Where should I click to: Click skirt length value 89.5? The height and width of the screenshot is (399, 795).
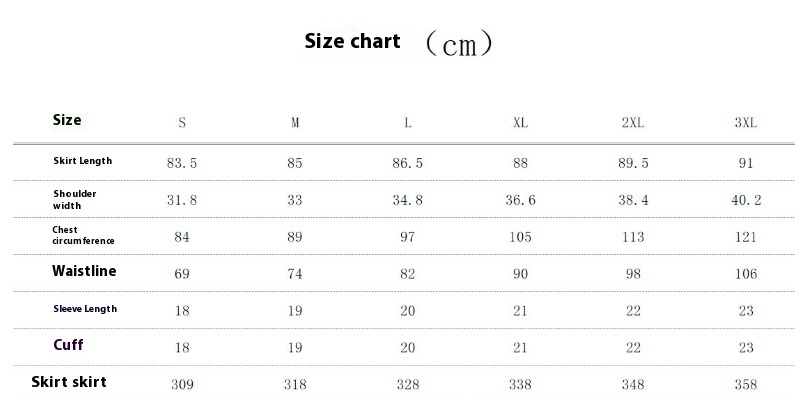(x=633, y=163)
